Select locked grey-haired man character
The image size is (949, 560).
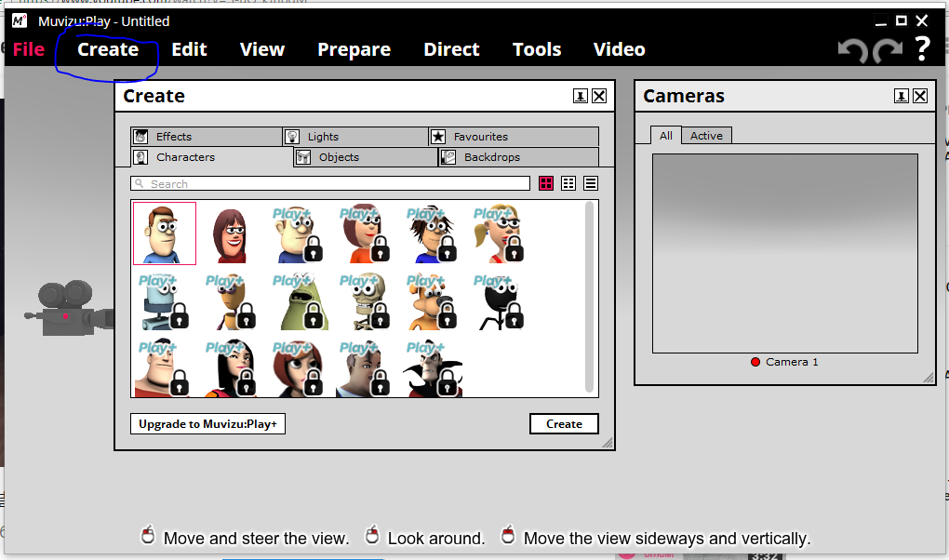coord(365,368)
